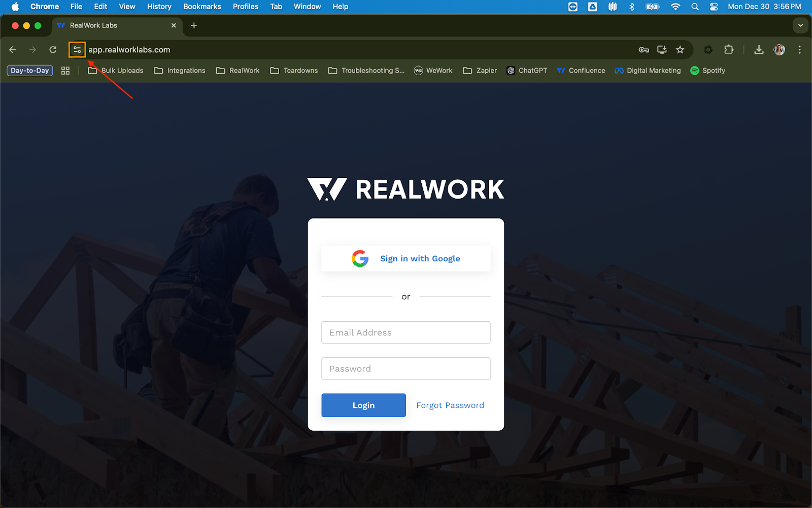Open the apps grid bookmark icon
Image resolution: width=812 pixels, height=508 pixels.
[65, 71]
